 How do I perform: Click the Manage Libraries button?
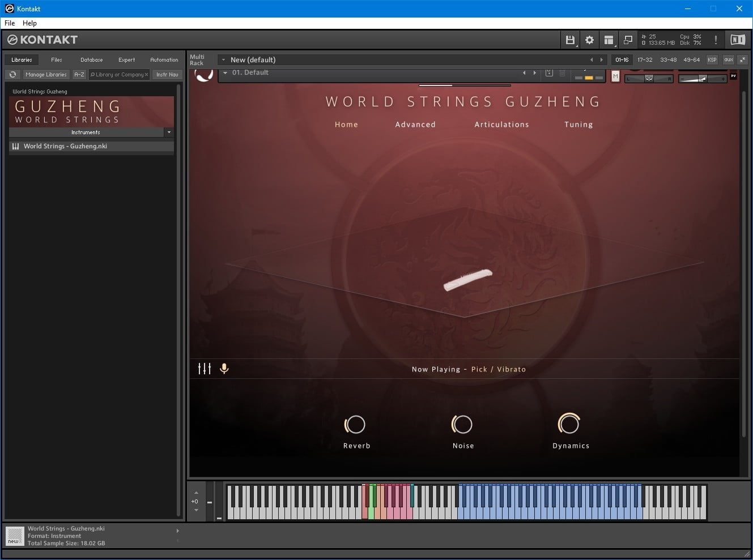(46, 74)
